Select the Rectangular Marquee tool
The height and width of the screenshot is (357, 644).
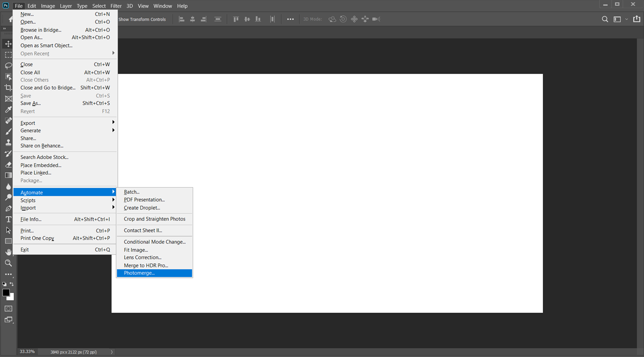8,55
